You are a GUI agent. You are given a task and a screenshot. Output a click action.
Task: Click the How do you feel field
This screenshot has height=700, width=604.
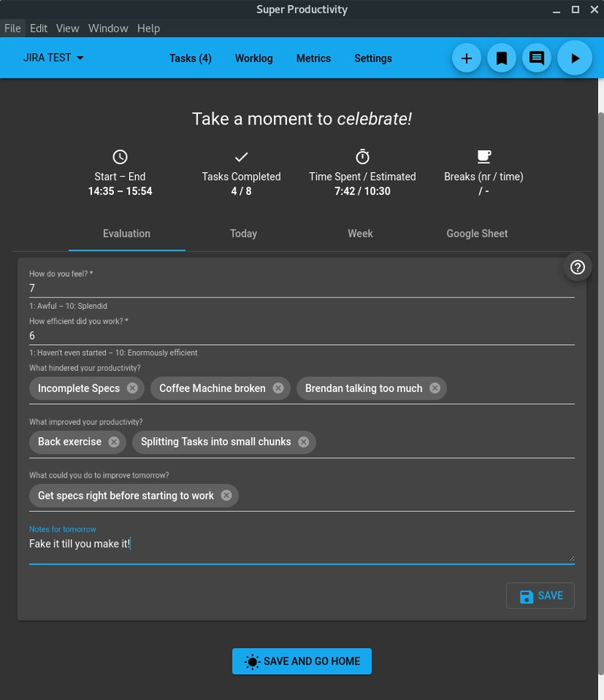tap(302, 288)
